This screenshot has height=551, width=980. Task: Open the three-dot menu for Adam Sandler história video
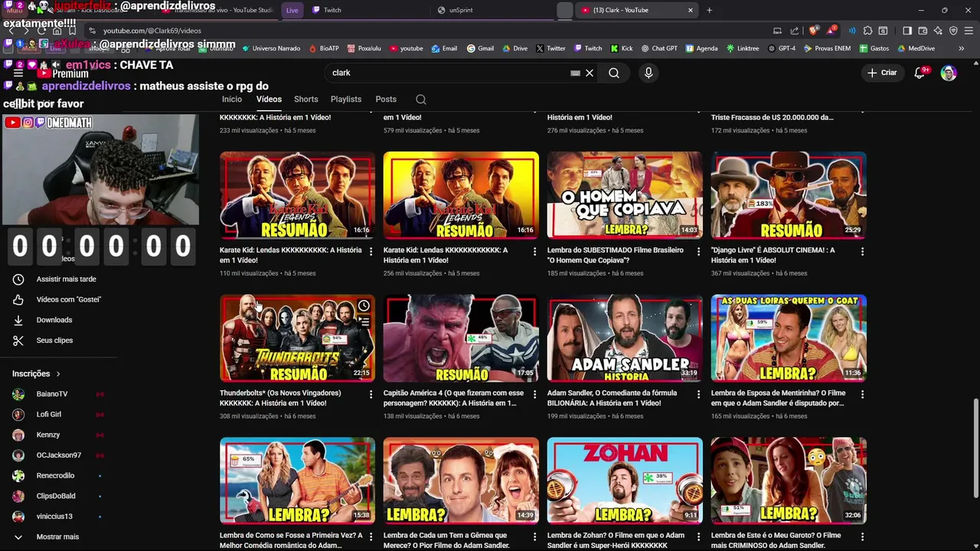coord(698,394)
